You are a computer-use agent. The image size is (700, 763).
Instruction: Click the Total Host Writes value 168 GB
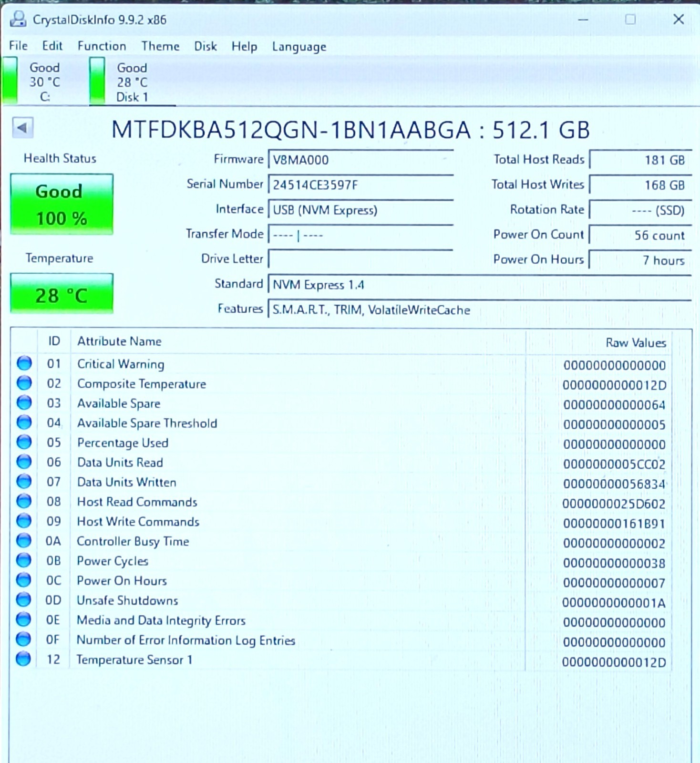(x=640, y=185)
